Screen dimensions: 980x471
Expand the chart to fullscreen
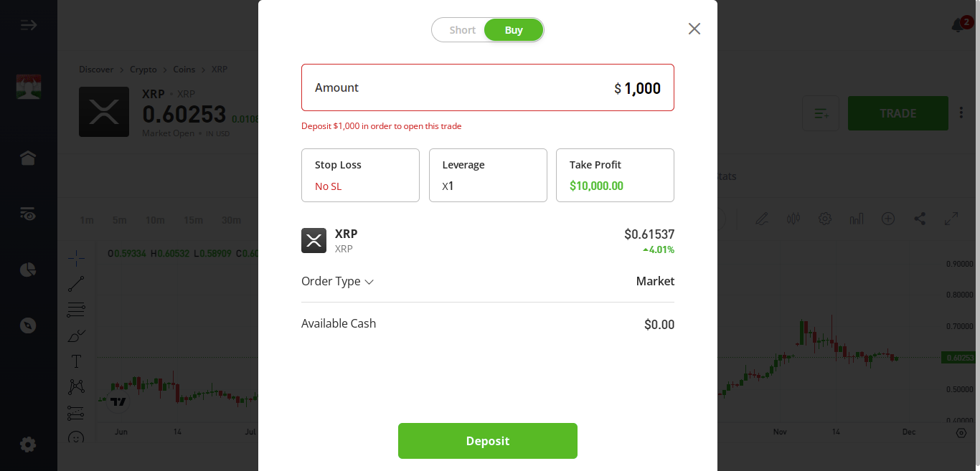(951, 219)
